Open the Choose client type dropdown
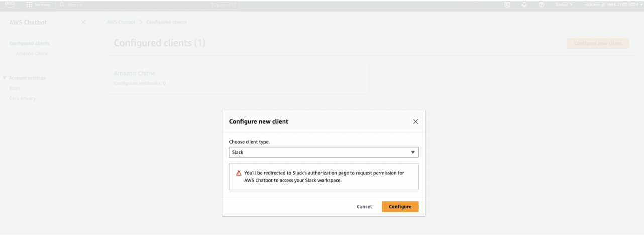 tap(324, 152)
